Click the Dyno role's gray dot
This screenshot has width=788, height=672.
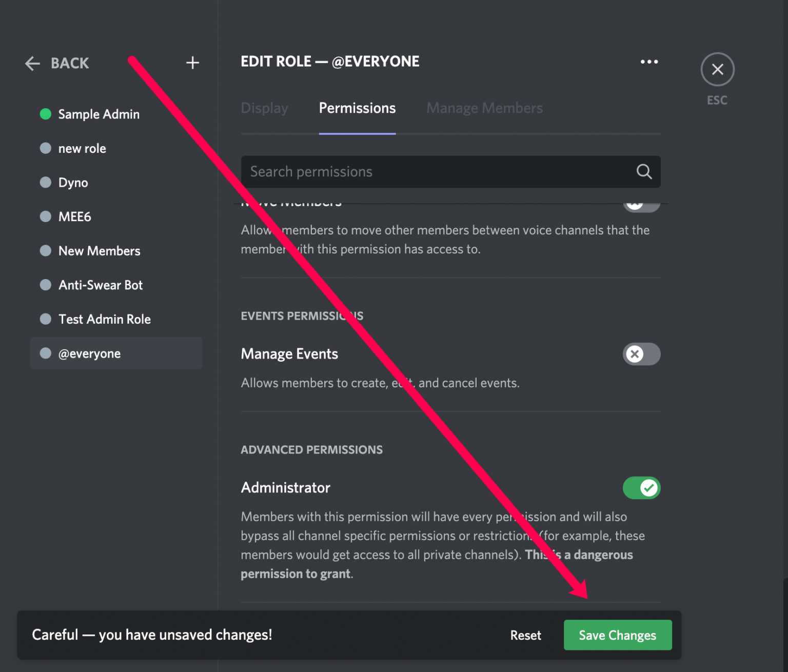click(46, 182)
